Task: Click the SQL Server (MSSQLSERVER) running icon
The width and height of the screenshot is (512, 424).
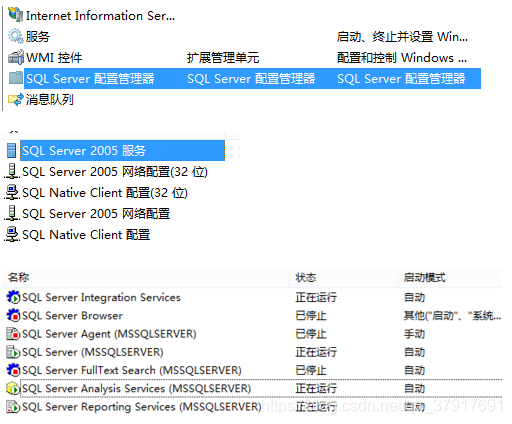Action: [13, 352]
